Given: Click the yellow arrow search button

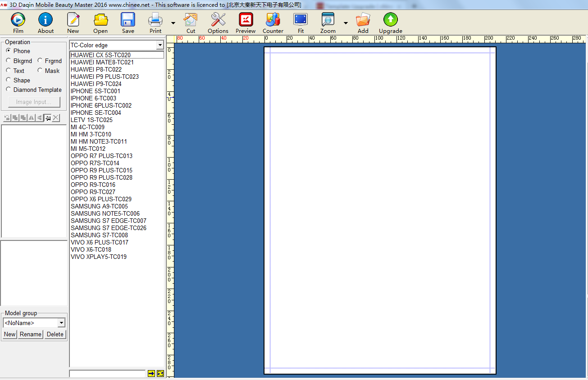Looking at the screenshot, I should (x=151, y=374).
